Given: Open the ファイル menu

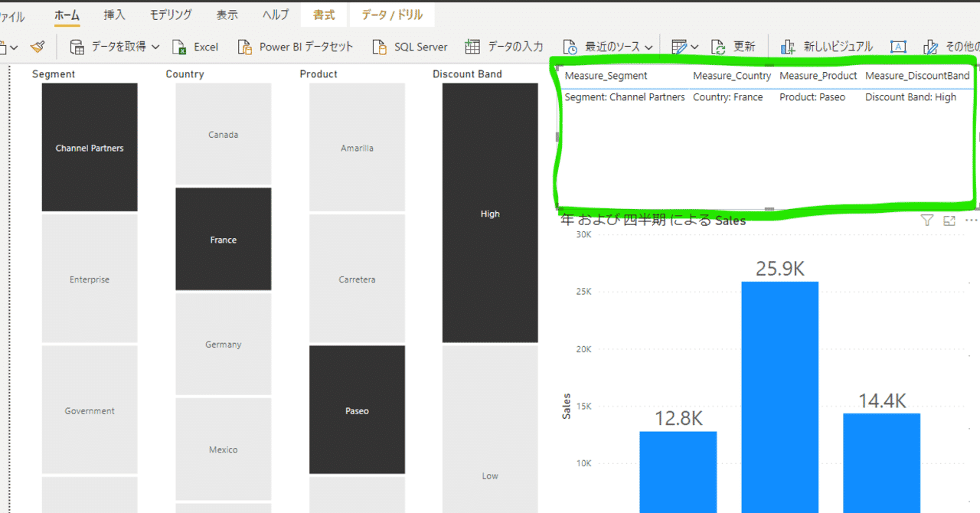Looking at the screenshot, I should pyautogui.click(x=11, y=17).
